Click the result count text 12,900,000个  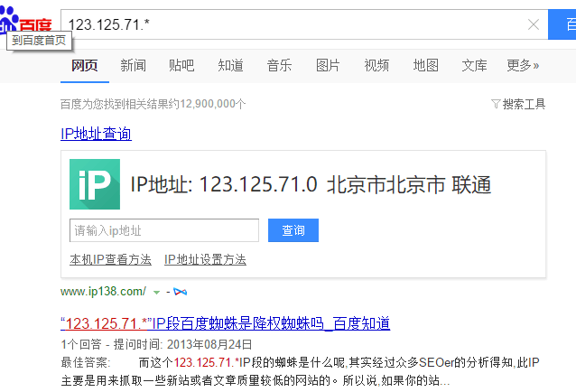212,105
